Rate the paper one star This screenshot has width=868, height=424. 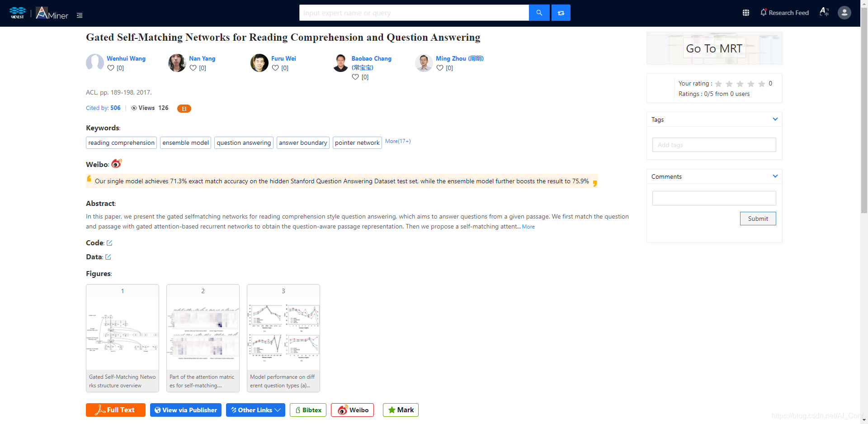point(718,84)
